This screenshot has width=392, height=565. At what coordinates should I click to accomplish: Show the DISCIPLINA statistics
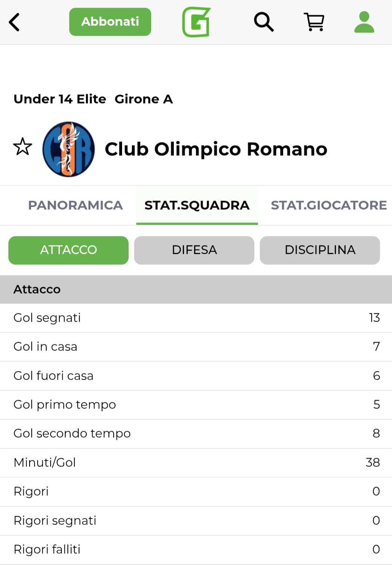click(320, 250)
